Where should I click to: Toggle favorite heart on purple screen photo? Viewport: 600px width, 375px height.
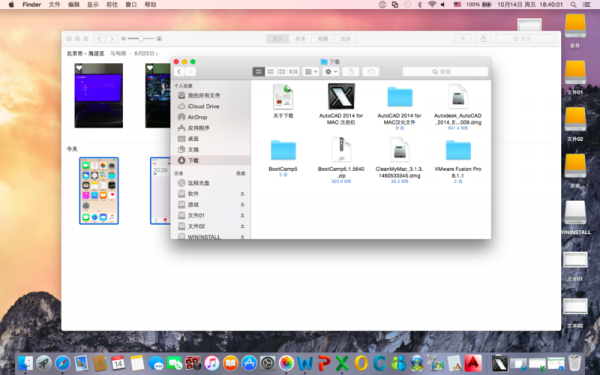(79, 68)
